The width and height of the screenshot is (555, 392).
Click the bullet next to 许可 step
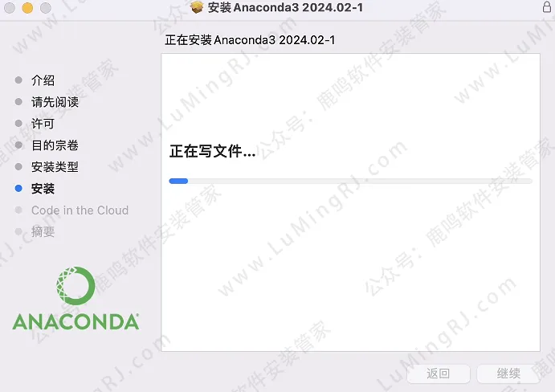tap(18, 123)
